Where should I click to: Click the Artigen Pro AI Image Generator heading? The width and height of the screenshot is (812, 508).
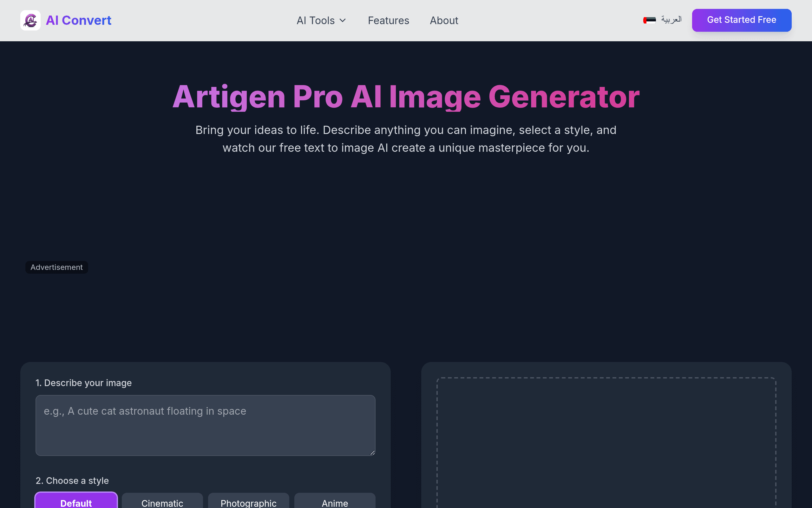pyautogui.click(x=406, y=97)
